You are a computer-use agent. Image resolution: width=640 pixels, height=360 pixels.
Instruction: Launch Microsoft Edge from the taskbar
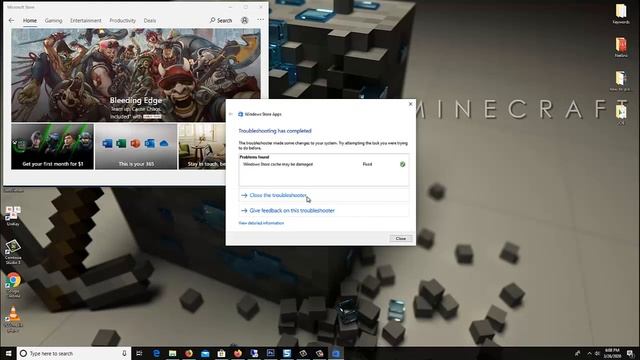click(x=156, y=353)
